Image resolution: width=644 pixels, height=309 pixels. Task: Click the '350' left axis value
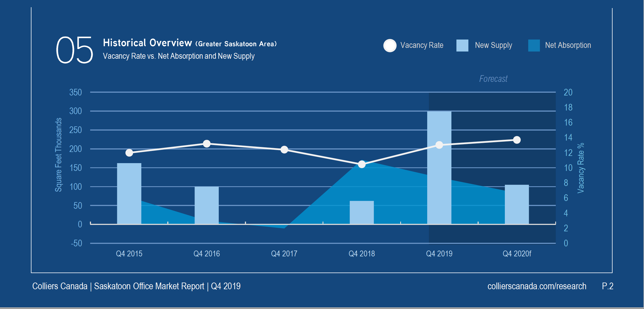pos(75,92)
